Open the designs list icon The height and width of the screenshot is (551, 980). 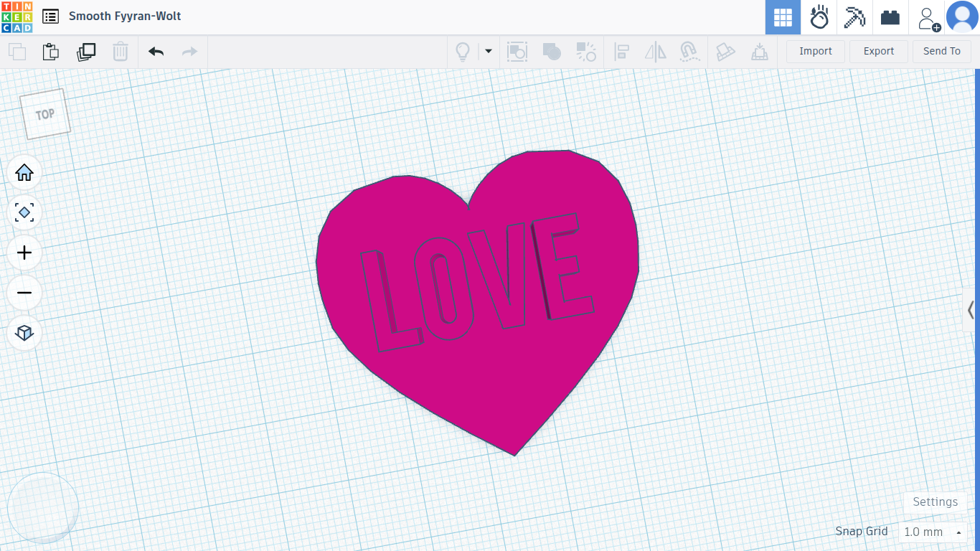tap(50, 16)
